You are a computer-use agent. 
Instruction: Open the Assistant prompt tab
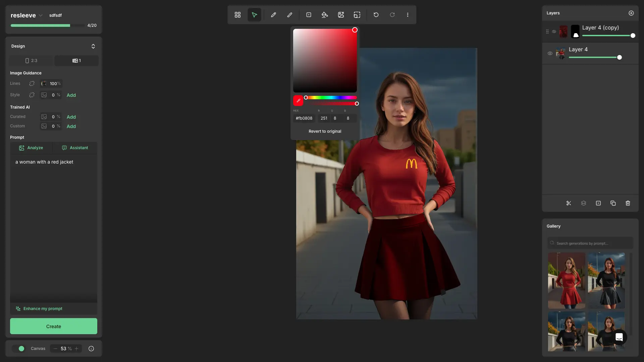[75, 148]
